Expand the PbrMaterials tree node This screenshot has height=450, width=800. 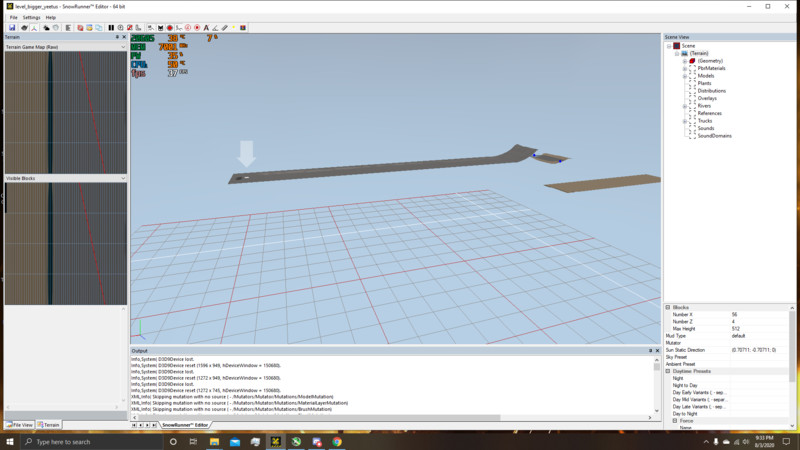(x=685, y=68)
